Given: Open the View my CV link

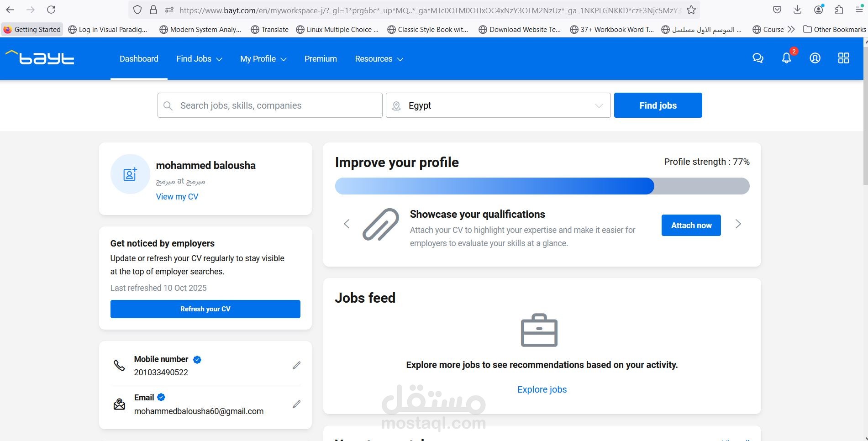Looking at the screenshot, I should [177, 197].
